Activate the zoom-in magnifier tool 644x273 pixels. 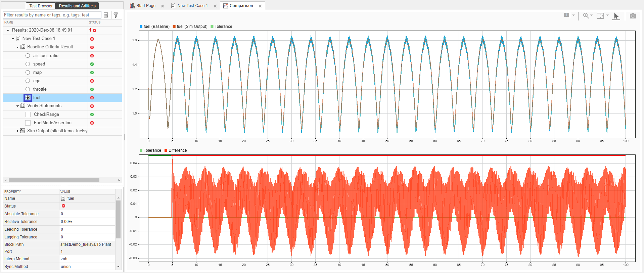pyautogui.click(x=586, y=16)
